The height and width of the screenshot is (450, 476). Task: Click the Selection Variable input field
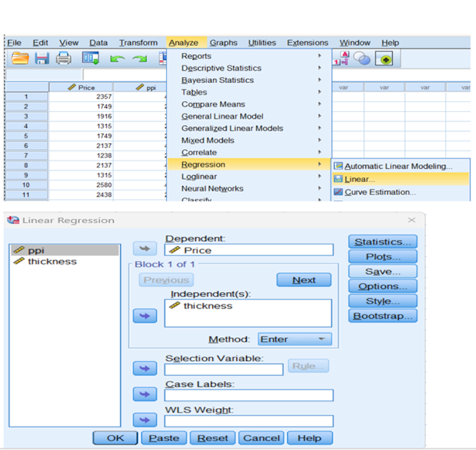[x=224, y=369]
